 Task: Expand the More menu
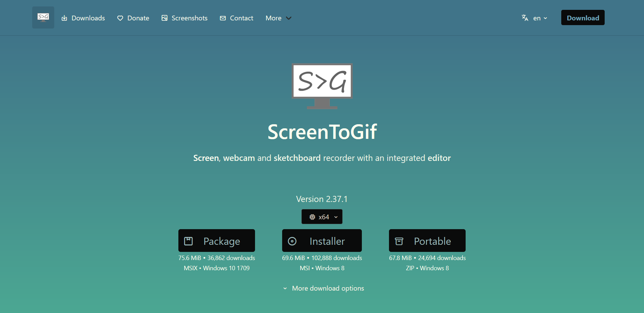click(x=278, y=18)
